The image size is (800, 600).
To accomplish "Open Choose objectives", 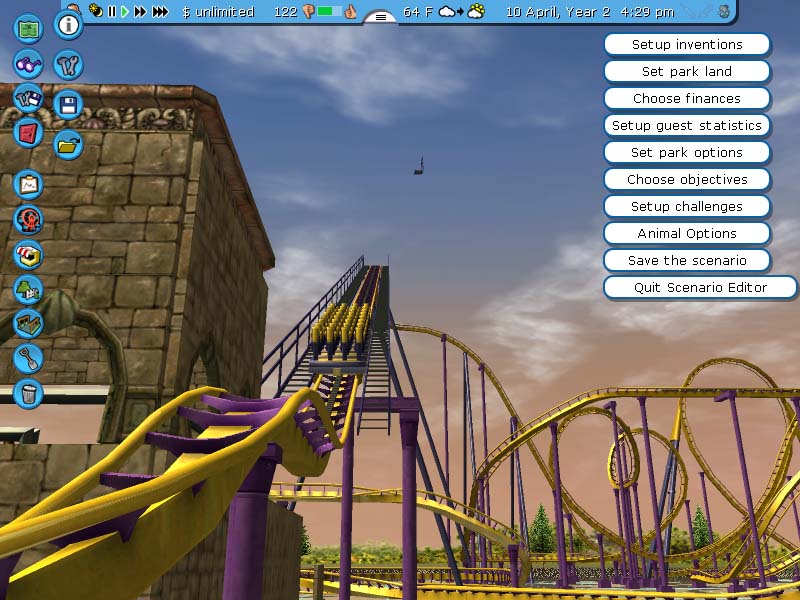I will (687, 180).
